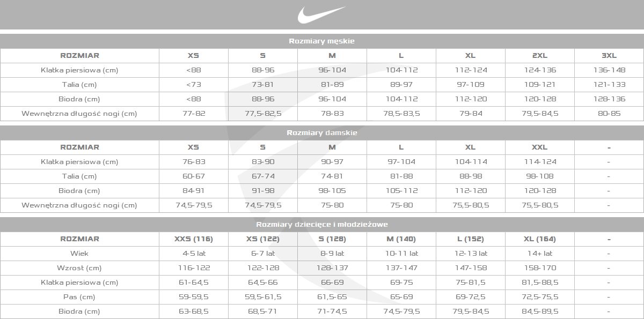Open the Rozmiary dziecięce i młodzieżowe header
The image size is (644, 319).
pos(321,225)
